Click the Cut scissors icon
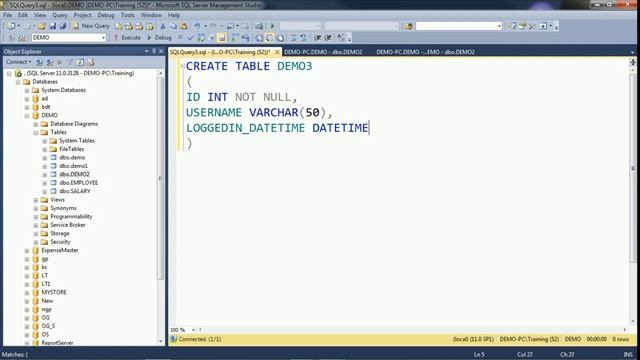Image resolution: width=640 pixels, height=360 pixels. [163, 26]
